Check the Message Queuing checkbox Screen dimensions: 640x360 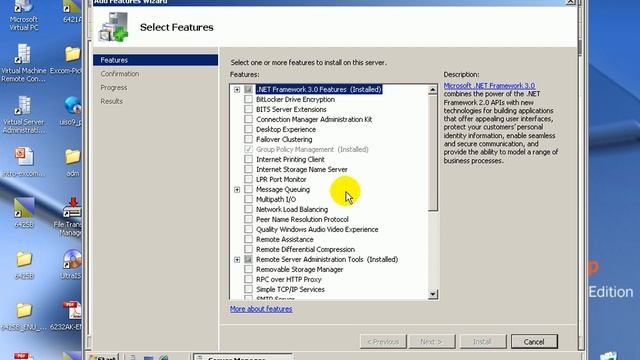(248, 189)
